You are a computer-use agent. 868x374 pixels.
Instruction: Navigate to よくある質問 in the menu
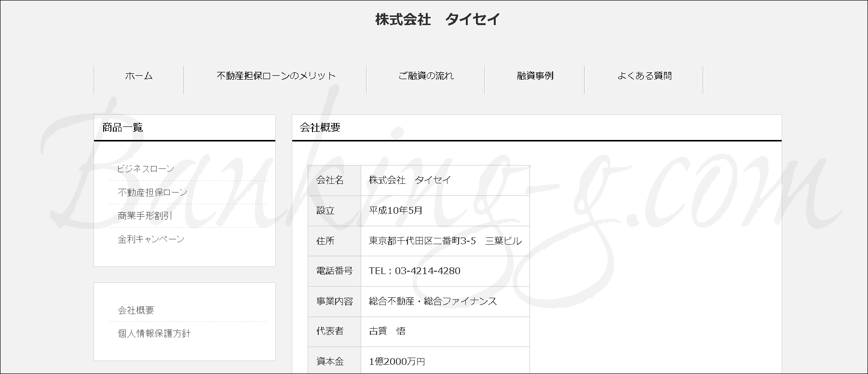click(644, 76)
